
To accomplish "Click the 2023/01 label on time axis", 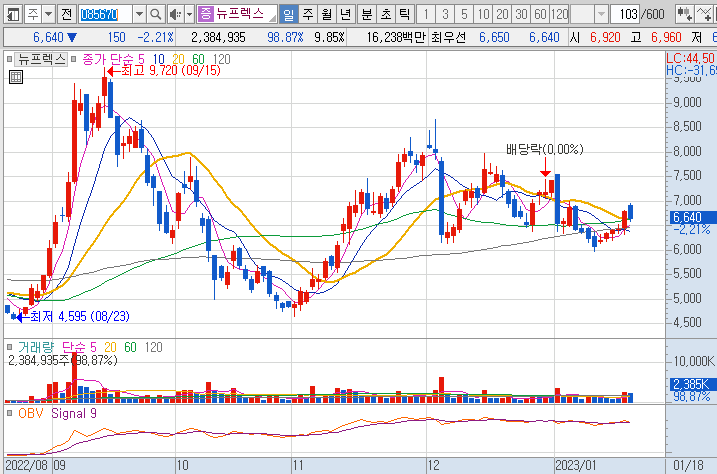I will (576, 465).
